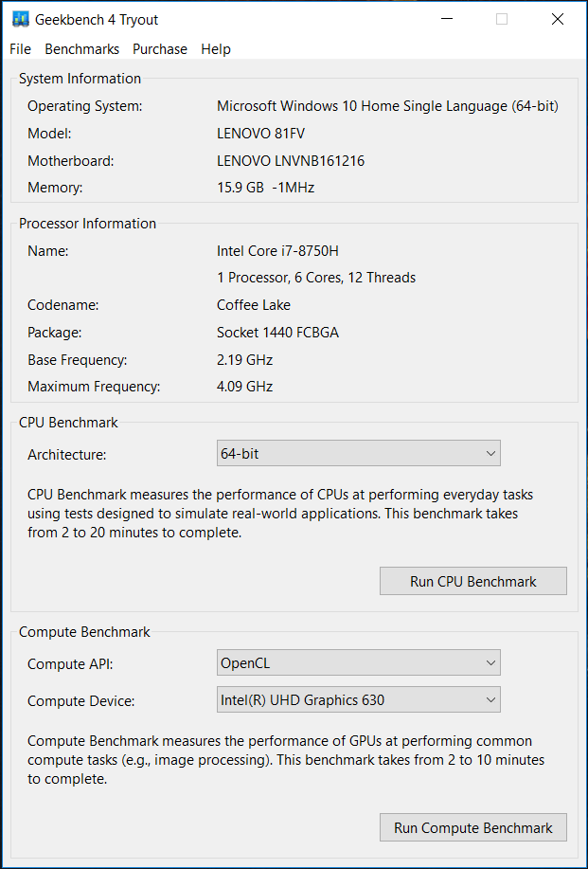This screenshot has height=869, width=588.
Task: Open the Compute Device dropdown
Action: tap(358, 699)
